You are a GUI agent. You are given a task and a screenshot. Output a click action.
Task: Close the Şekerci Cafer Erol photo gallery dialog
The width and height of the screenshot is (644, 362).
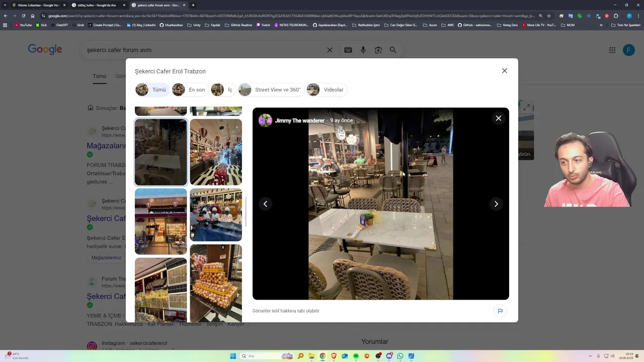504,71
